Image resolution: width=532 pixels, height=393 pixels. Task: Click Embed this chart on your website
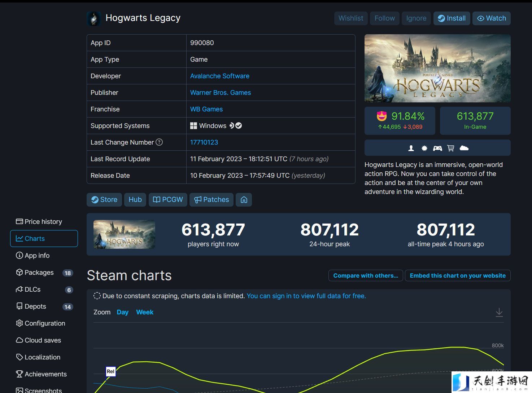458,275
